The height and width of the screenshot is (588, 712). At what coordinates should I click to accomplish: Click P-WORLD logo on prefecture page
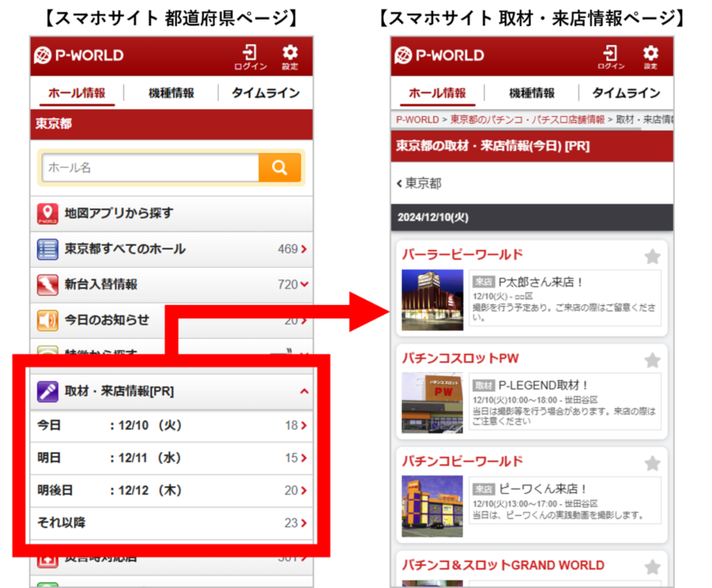(x=79, y=55)
